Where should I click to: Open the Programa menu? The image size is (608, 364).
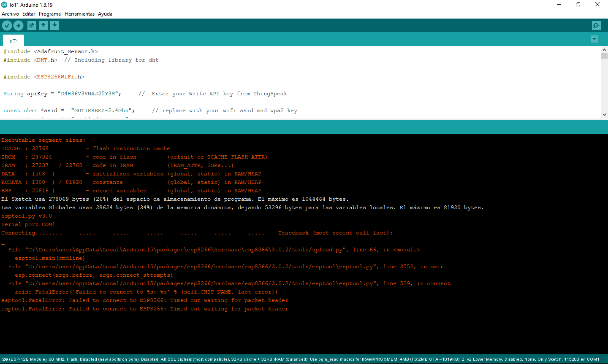coord(50,14)
